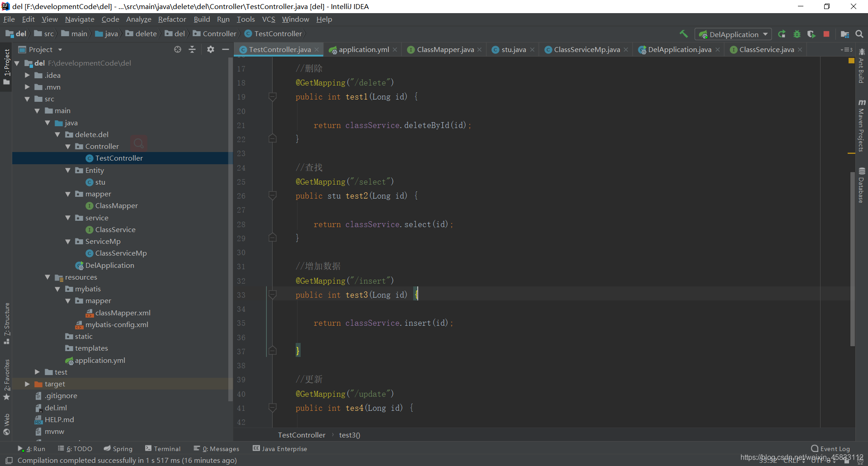This screenshot has width=868, height=466.
Task: Open Structure tool window
Action: [x=7, y=323]
